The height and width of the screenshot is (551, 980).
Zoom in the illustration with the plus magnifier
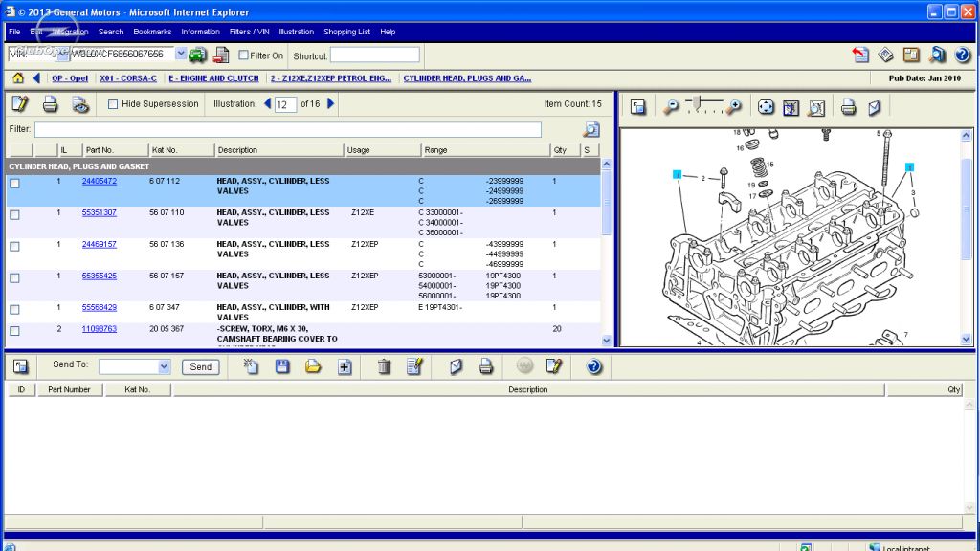pyautogui.click(x=734, y=107)
